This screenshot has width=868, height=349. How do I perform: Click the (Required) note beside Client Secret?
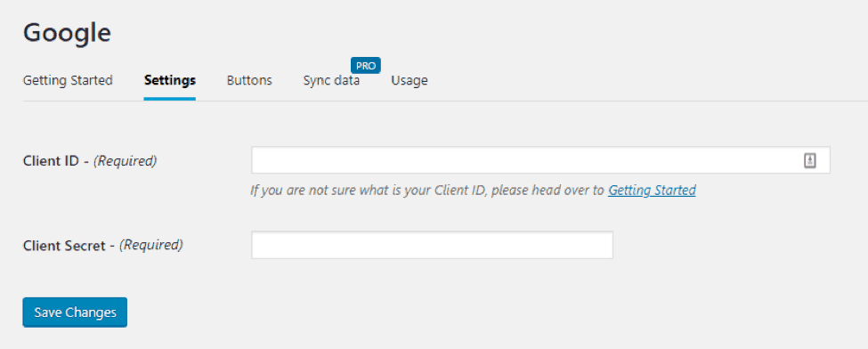[151, 245]
